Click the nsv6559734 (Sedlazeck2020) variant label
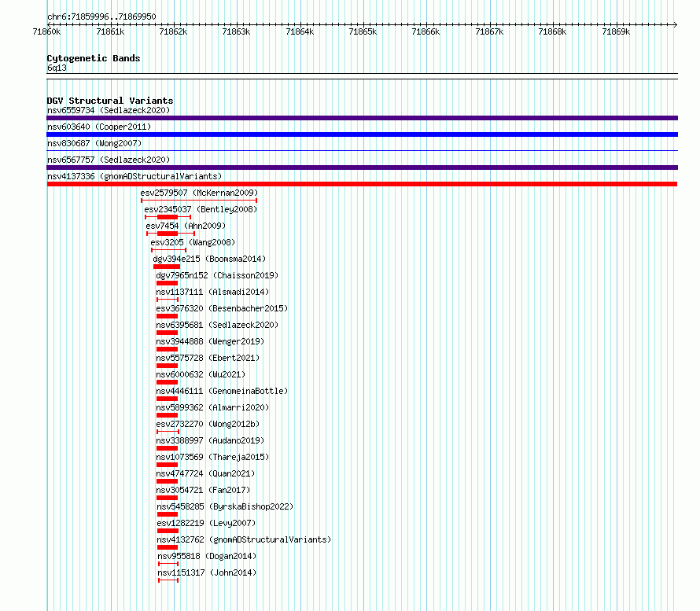The width and height of the screenshot is (700, 611). [x=109, y=110]
